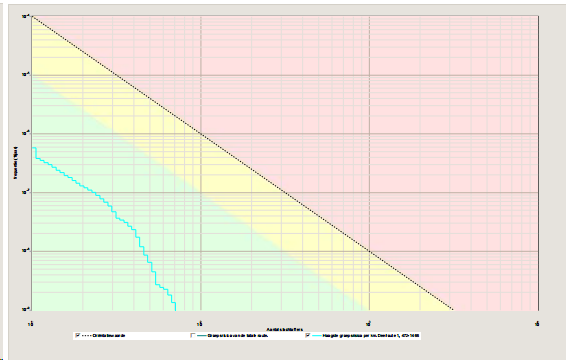Toggle the dotted black line legend checkbox
Viewport: 566px width, 360px height.
pos(77,335)
